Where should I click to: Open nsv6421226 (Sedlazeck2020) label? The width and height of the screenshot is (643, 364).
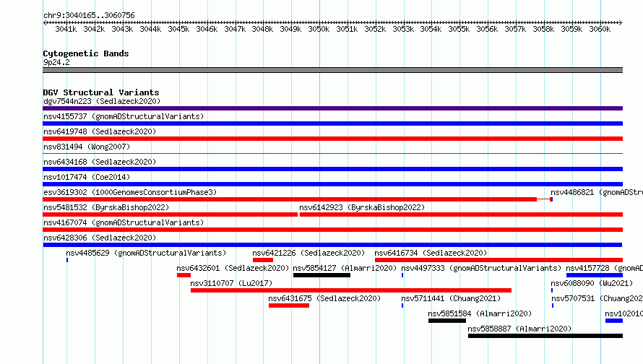pos(308,253)
